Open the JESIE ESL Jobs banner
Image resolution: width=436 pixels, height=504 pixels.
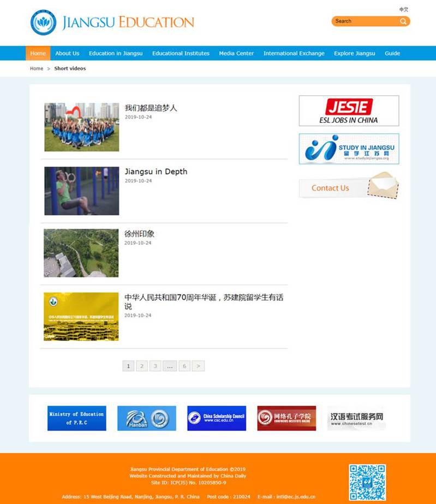pos(349,111)
